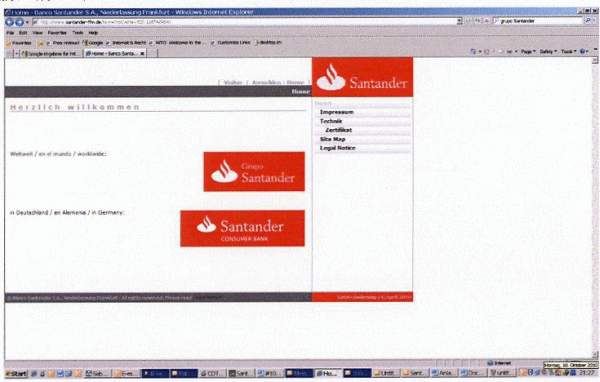Switch to the Google Ergebnis tab
The height and width of the screenshot is (382, 600).
click(51, 54)
